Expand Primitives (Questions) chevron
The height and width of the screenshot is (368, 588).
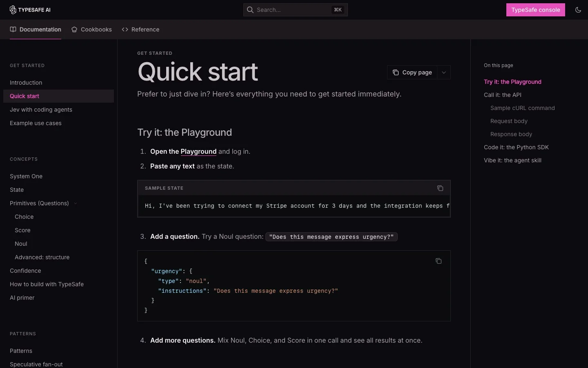click(76, 203)
